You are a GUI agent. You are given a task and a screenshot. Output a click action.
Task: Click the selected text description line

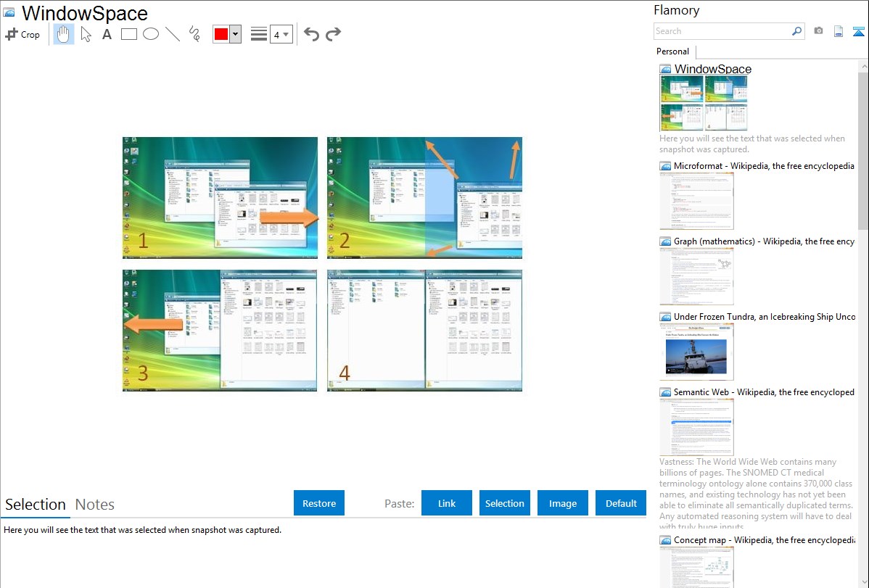(142, 530)
